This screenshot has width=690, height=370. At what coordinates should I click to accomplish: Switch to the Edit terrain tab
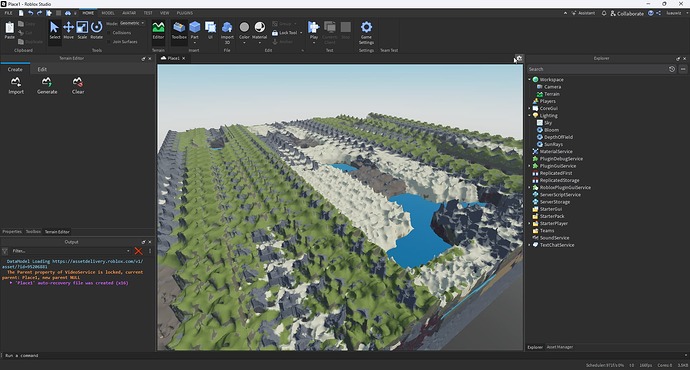point(42,69)
